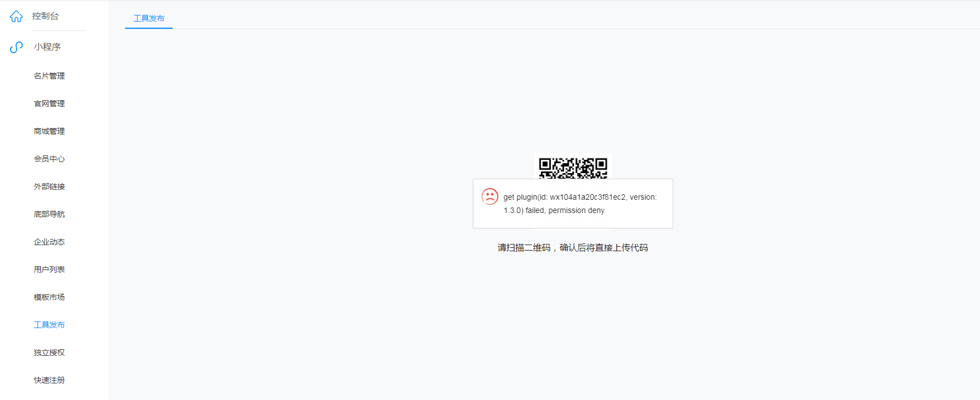
Task: Go to 底部导航 settings
Action: pyautogui.click(x=49, y=214)
